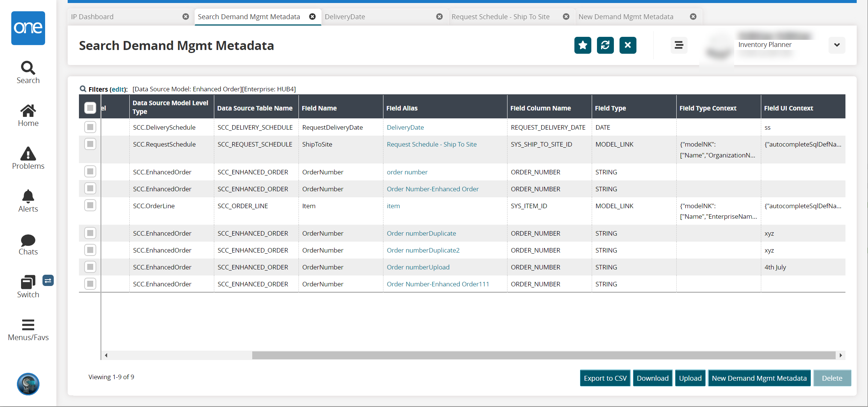Check the SCC.DeliverySchedule row checkbox
Viewport: 868px width, 407px height.
(90, 127)
